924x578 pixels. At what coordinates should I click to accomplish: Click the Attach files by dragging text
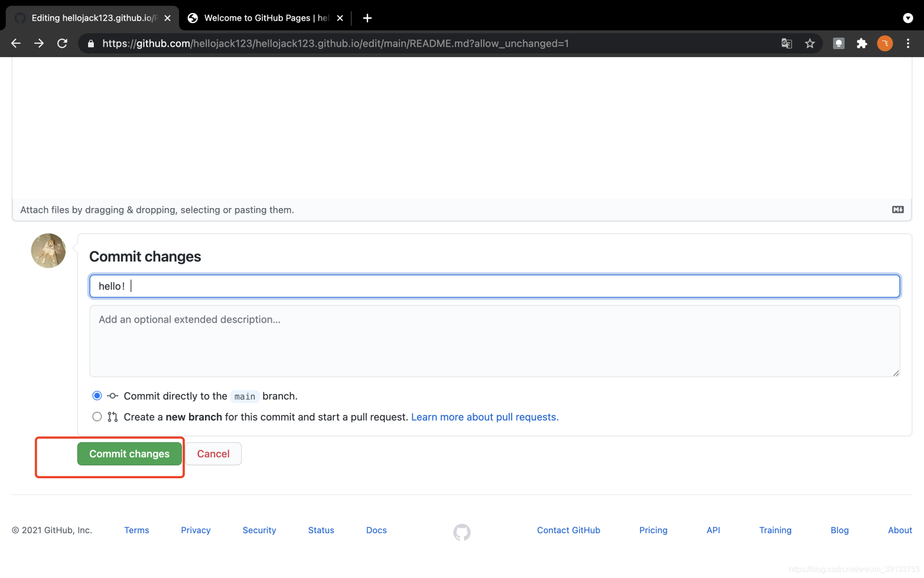pyautogui.click(x=157, y=210)
